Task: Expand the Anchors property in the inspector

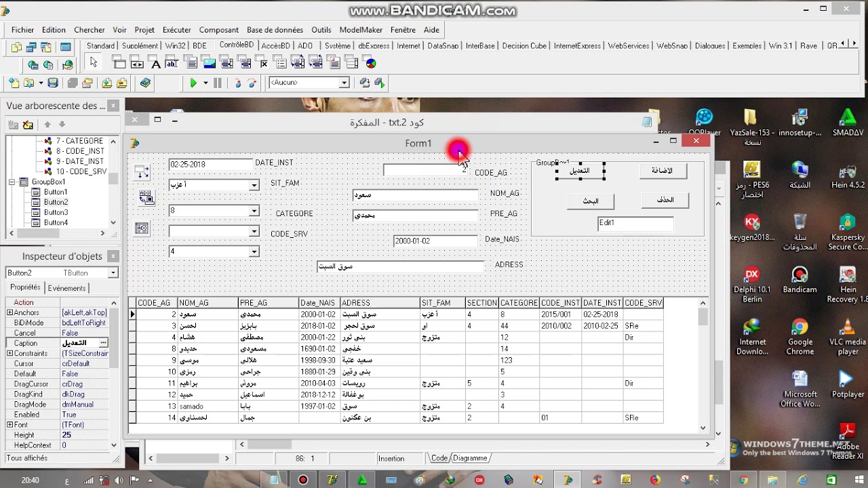Action: coord(9,312)
